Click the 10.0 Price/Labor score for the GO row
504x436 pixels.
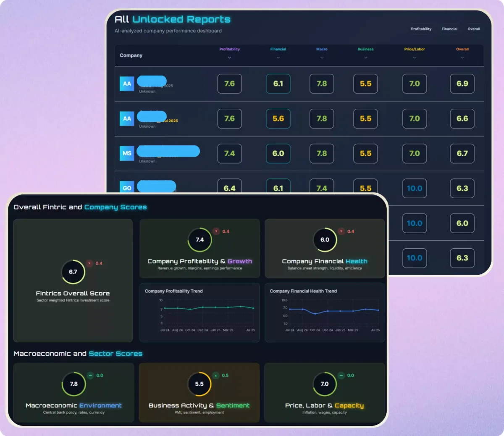(x=415, y=188)
